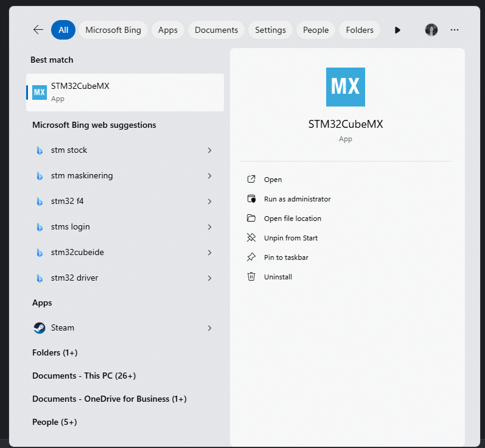Open Documents - This PC (26+) section
The height and width of the screenshot is (448, 485).
tap(84, 376)
